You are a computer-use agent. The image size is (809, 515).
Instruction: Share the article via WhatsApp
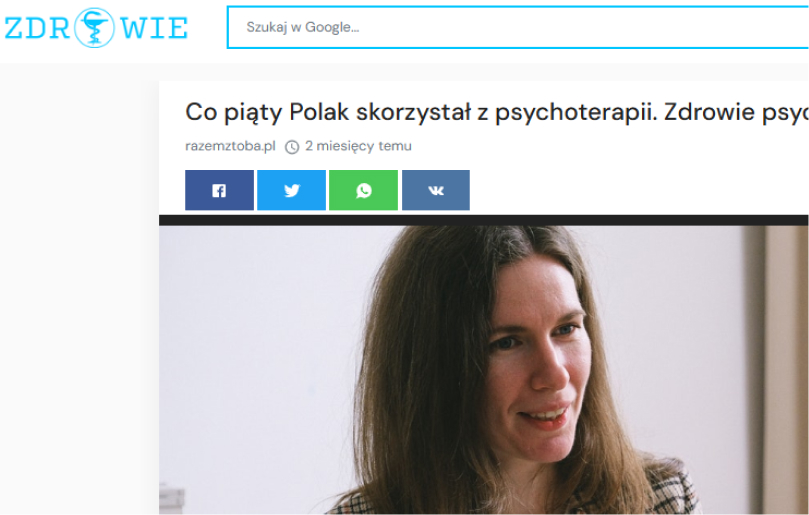coord(363,190)
